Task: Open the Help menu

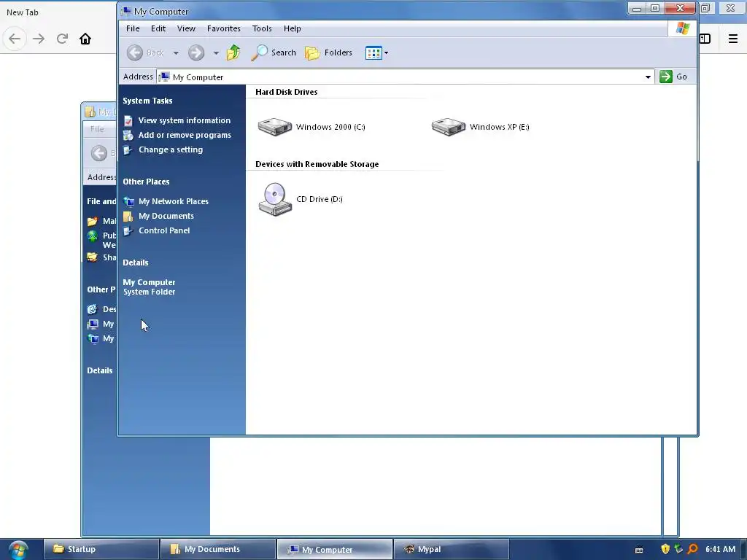Action: click(292, 28)
